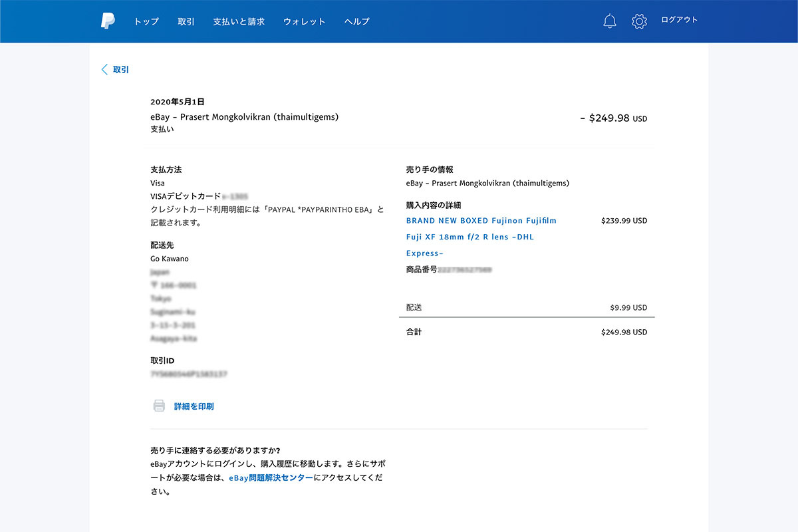Go to the トップ menu item

point(146,21)
